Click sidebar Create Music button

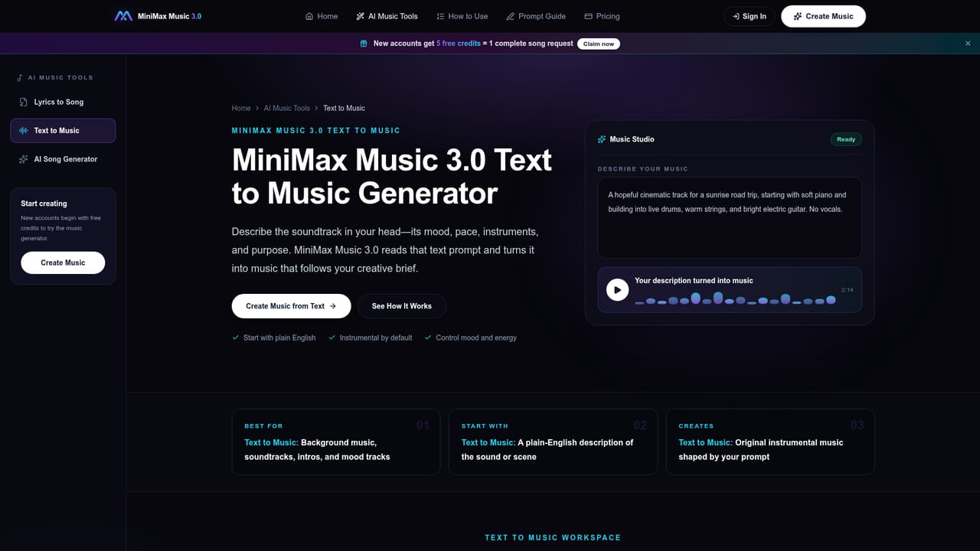point(63,262)
